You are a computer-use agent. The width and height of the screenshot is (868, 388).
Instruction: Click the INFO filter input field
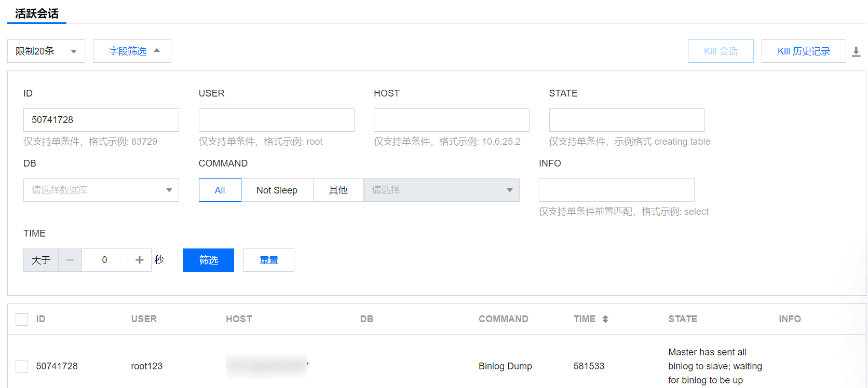(616, 190)
